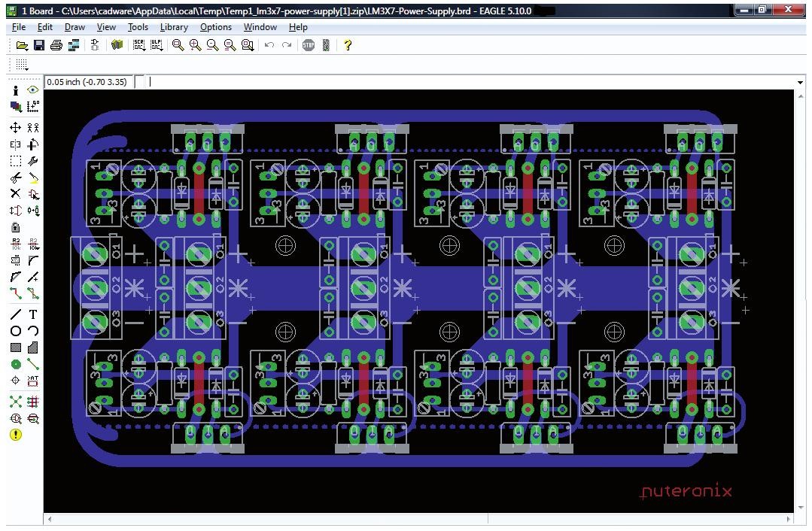The height and width of the screenshot is (531, 812).
Task: Undo the last action
Action: point(269,46)
